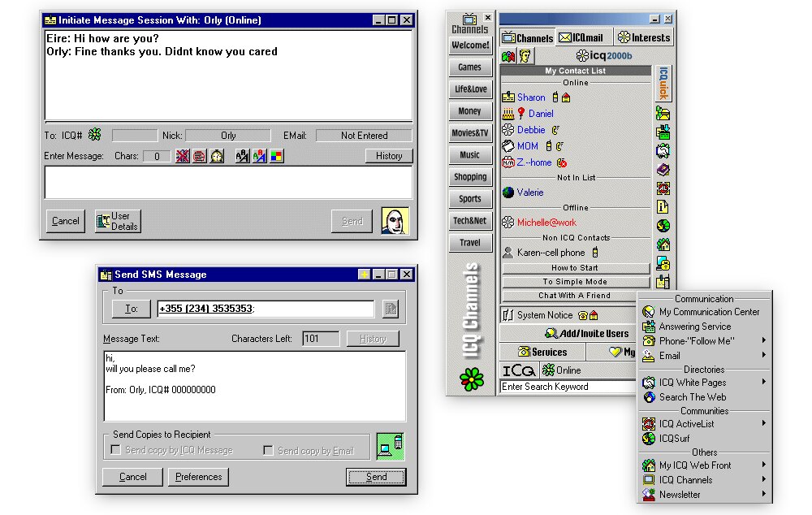Click the yellow info page icon in ICQuick bar
Image resolution: width=812 pixels, height=515 pixels.
[663, 206]
